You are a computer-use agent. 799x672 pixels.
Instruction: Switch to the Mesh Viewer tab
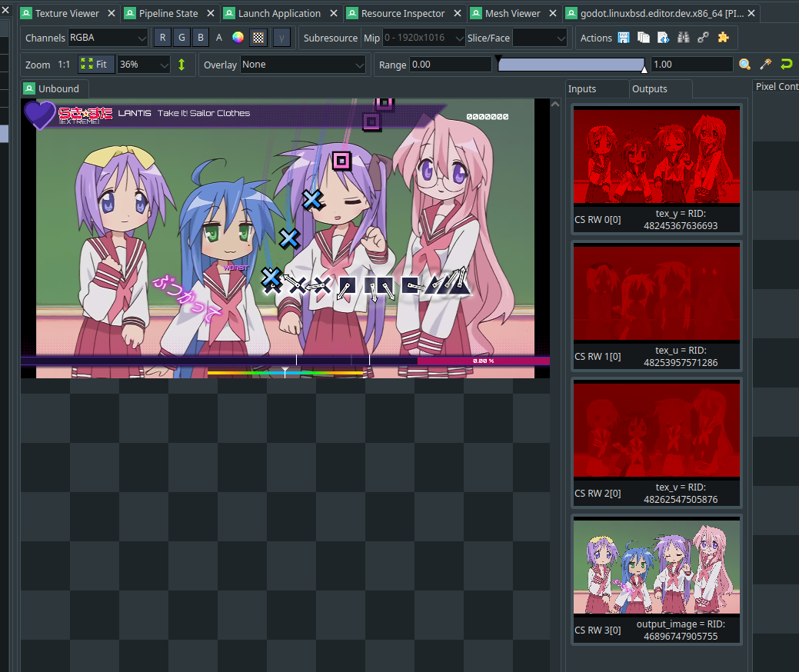pyautogui.click(x=512, y=13)
